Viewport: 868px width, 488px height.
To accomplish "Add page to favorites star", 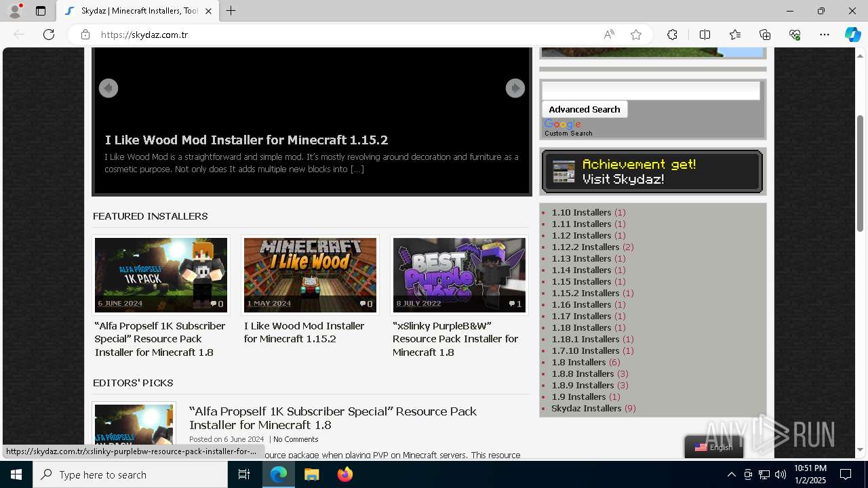I will (x=636, y=35).
